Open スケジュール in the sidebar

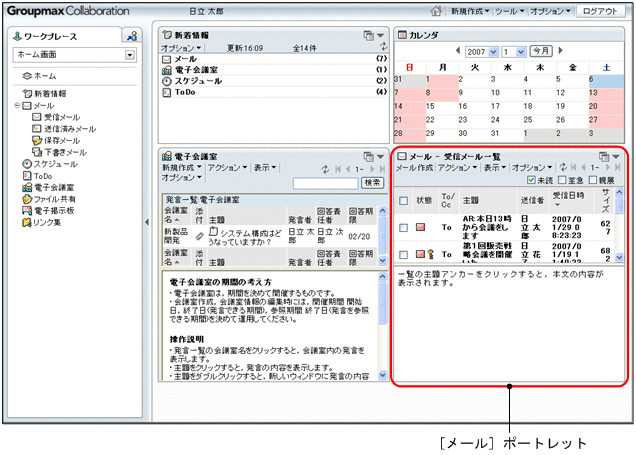click(x=50, y=164)
